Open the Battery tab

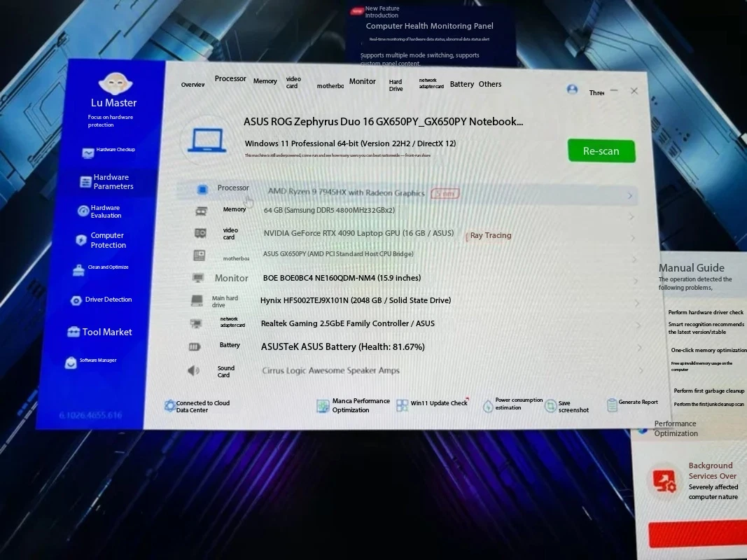pyautogui.click(x=462, y=84)
